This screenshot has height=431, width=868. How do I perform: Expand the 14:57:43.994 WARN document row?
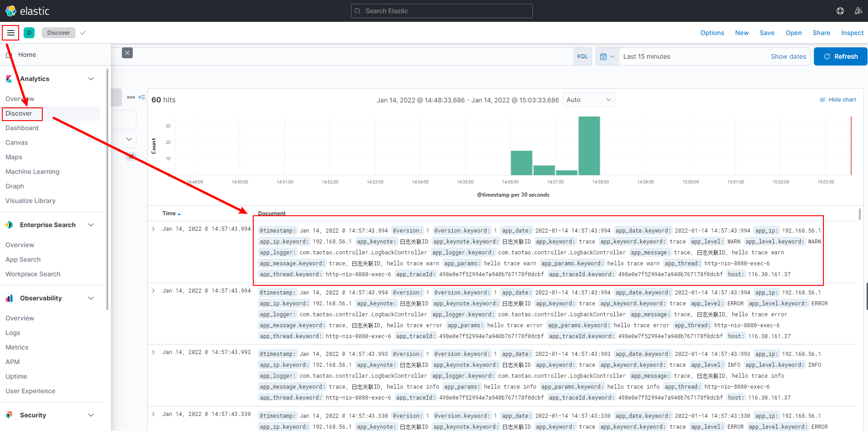153,229
